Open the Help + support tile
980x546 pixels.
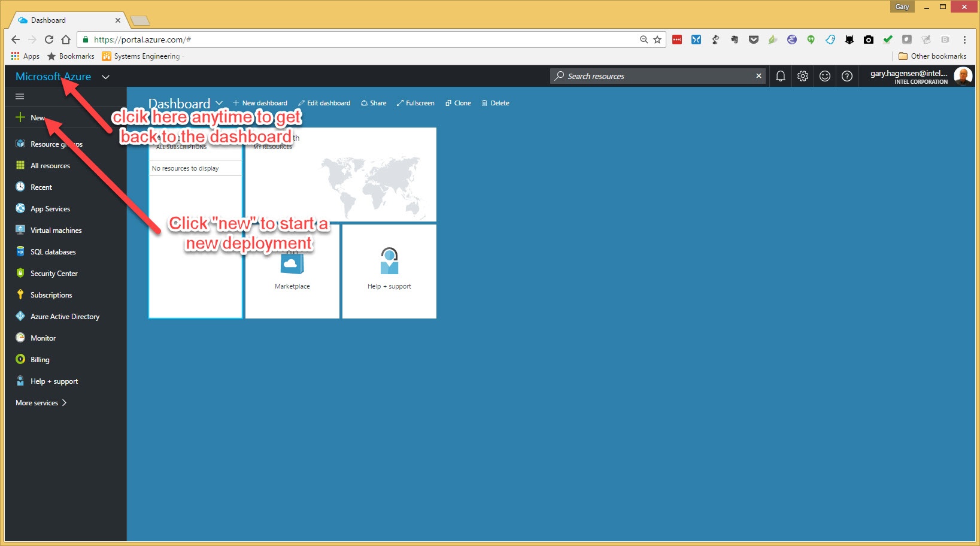[389, 272]
